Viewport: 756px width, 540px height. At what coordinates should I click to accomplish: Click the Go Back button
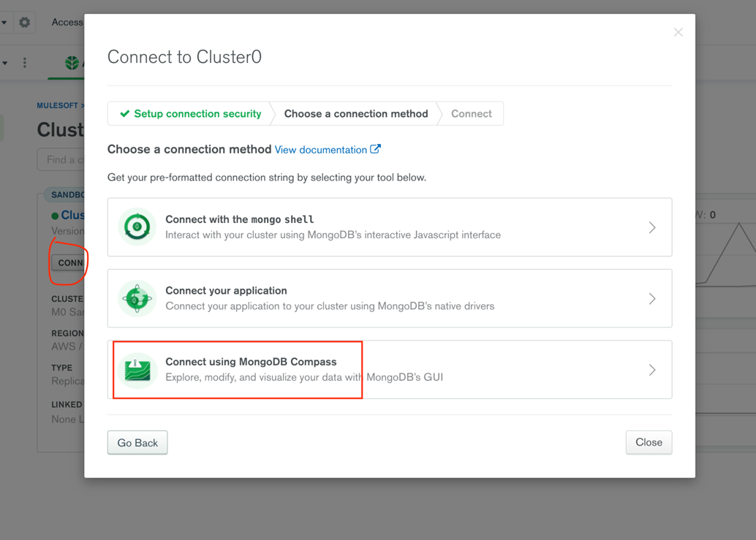137,443
